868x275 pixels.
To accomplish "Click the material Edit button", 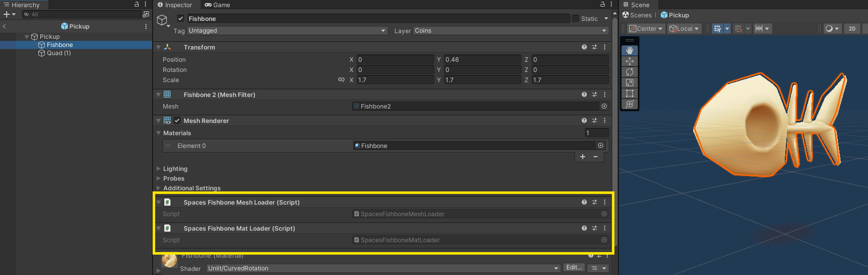I will tap(574, 268).
